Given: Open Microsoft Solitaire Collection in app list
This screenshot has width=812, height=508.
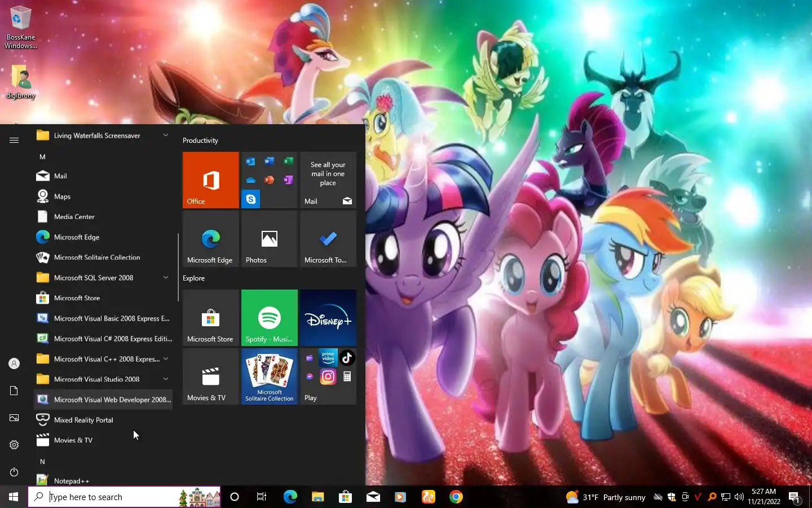Looking at the screenshot, I should pos(103,257).
